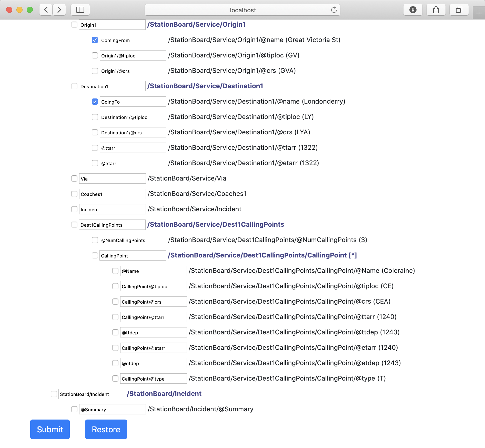The height and width of the screenshot is (448, 485).
Task: Focus the Coaches1 text field
Action: [112, 194]
